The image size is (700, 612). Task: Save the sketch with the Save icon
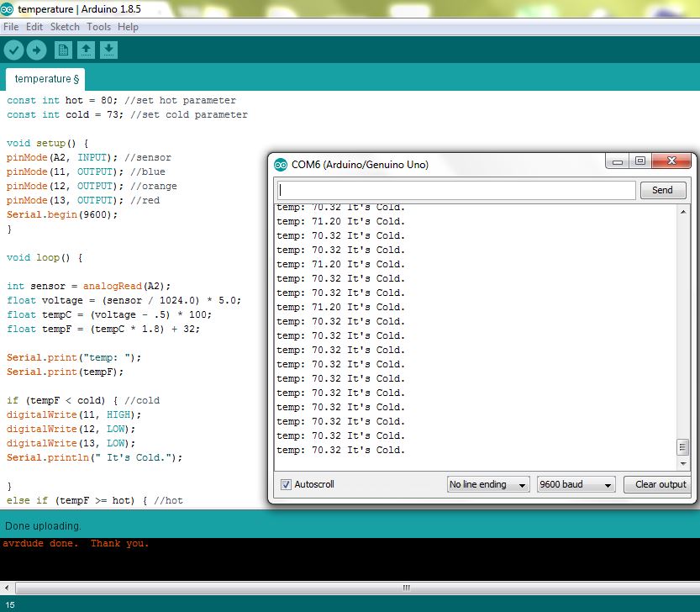coord(108,50)
